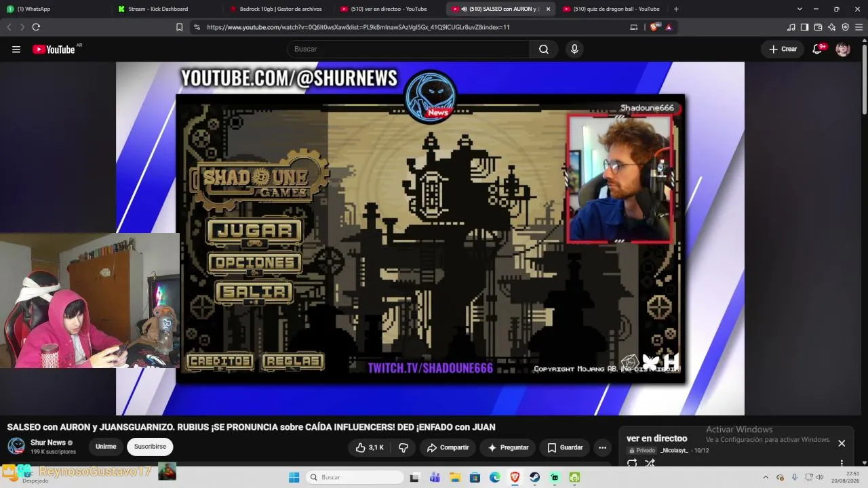868x488 pixels.
Task: Switch to the Bedrock 10gb file manager tab
Action: click(x=277, y=9)
